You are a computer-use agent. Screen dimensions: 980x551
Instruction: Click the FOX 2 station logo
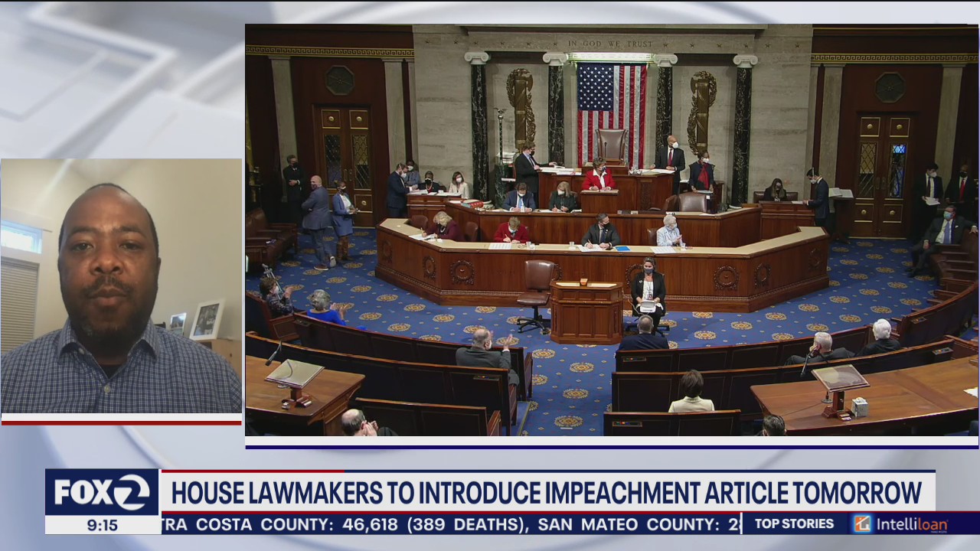click(x=102, y=492)
